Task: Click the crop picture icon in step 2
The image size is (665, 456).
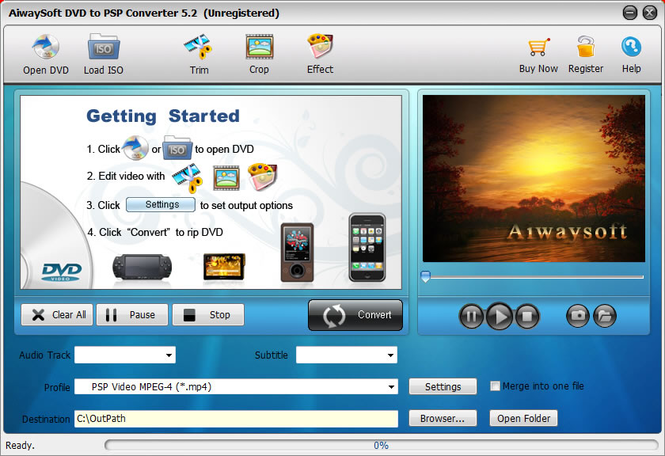Action: 226,178
